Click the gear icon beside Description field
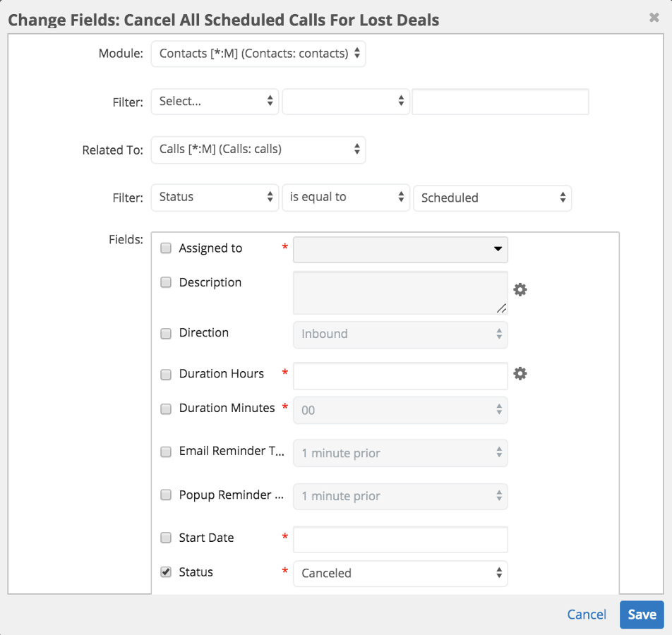672x635 pixels. [x=520, y=289]
